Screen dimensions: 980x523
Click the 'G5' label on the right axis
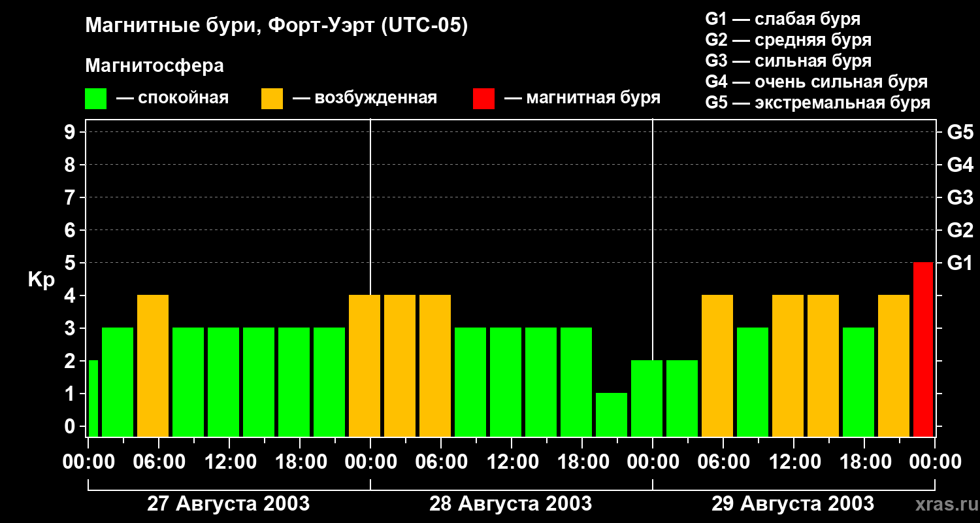(x=960, y=132)
